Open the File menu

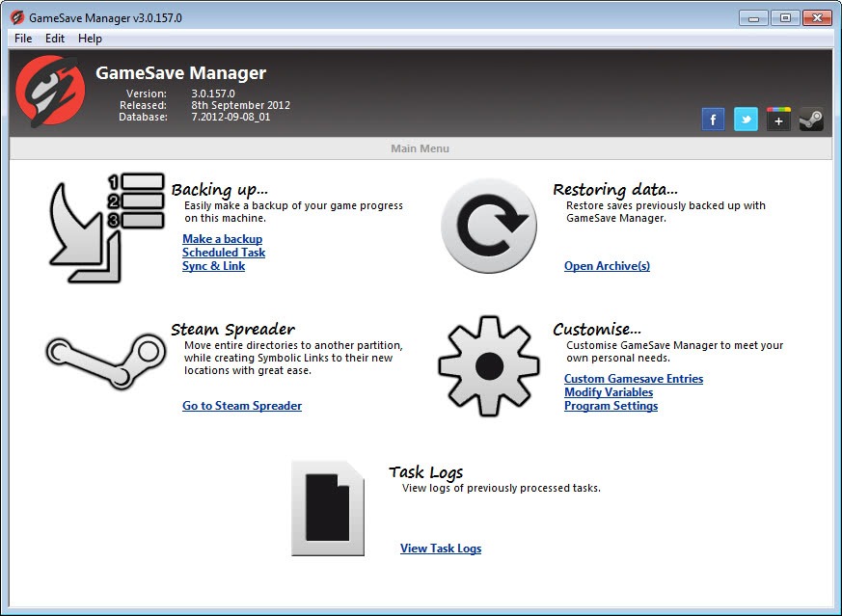(x=23, y=39)
